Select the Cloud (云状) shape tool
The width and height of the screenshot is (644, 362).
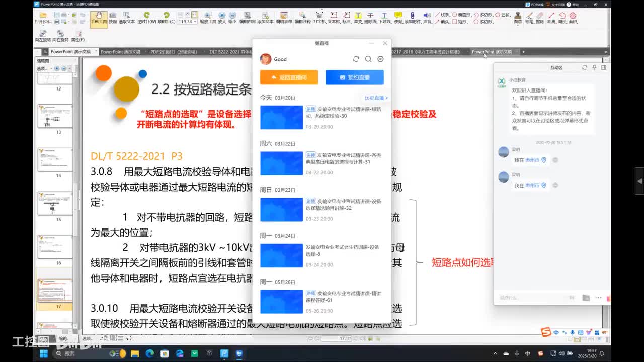tap(502, 15)
